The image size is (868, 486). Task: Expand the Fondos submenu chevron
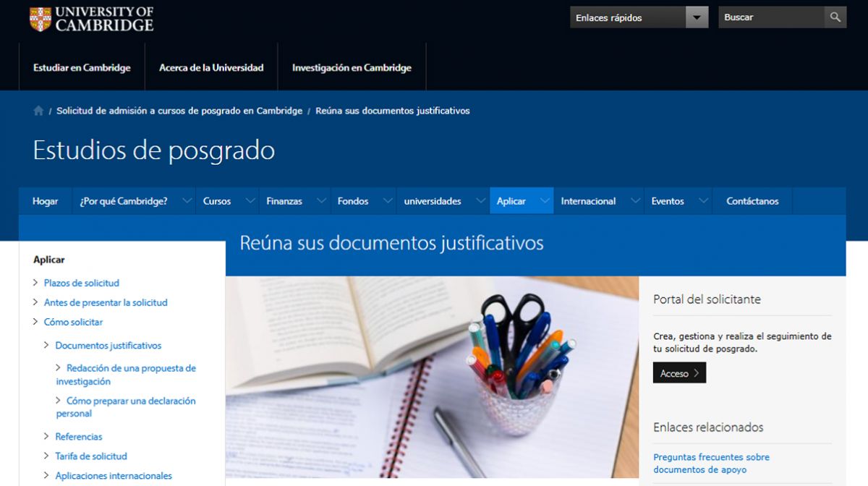(387, 201)
